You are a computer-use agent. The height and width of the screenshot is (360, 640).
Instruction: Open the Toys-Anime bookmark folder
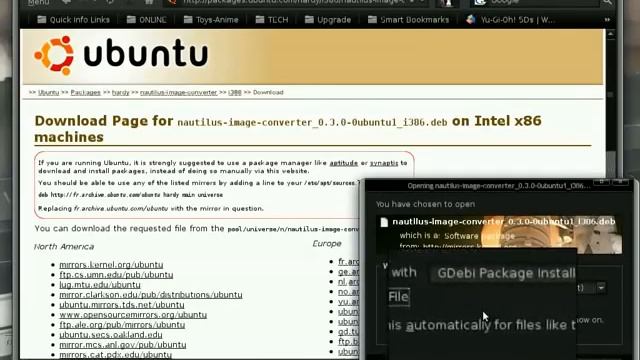211,20
